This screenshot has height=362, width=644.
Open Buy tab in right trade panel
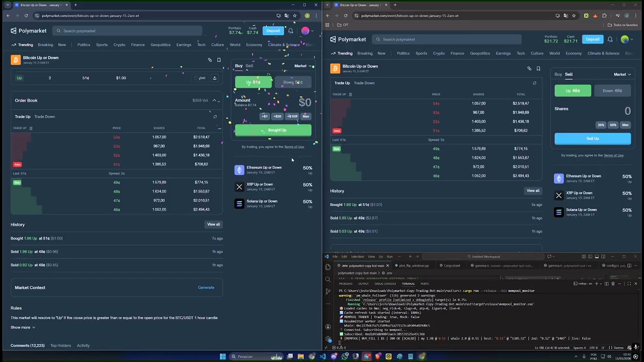(x=558, y=74)
